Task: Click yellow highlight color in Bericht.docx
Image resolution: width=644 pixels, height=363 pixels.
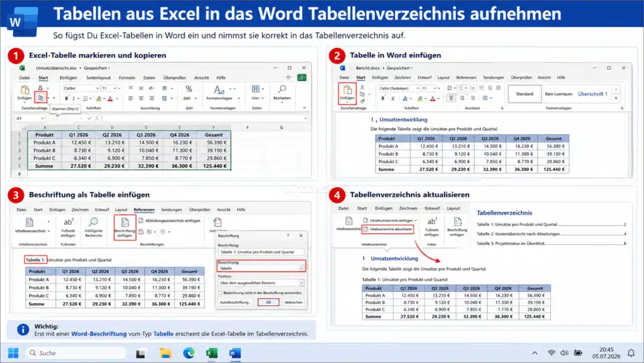Action: coord(419,98)
